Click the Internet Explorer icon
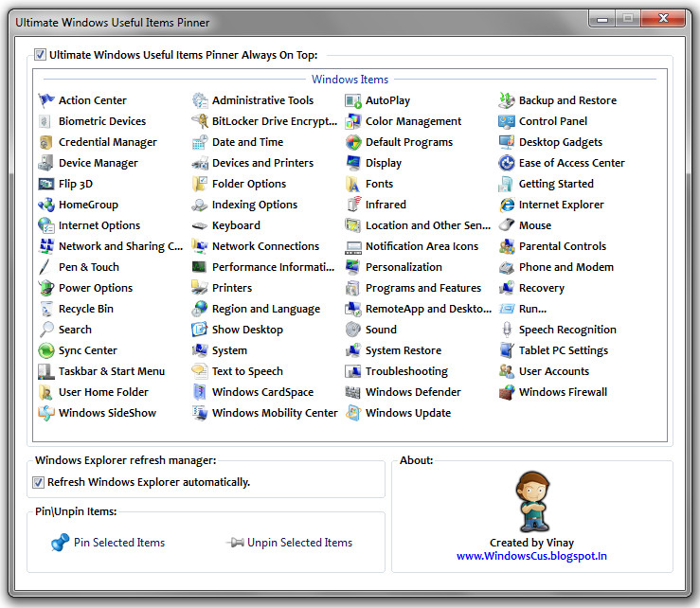The height and width of the screenshot is (608, 700). (507, 205)
